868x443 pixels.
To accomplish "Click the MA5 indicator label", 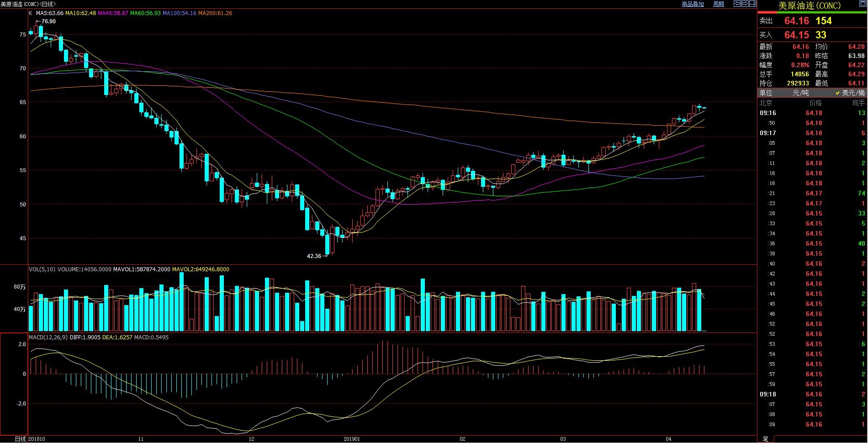I will (x=49, y=13).
